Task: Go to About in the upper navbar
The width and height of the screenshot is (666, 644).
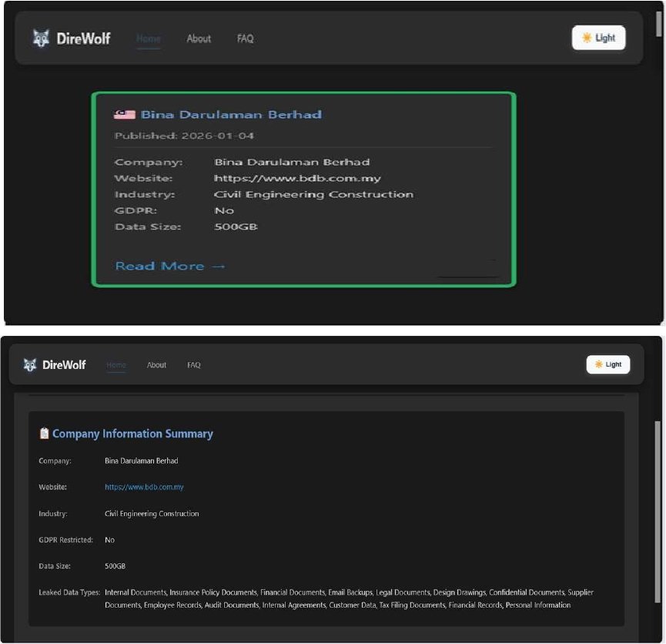Action: (199, 39)
